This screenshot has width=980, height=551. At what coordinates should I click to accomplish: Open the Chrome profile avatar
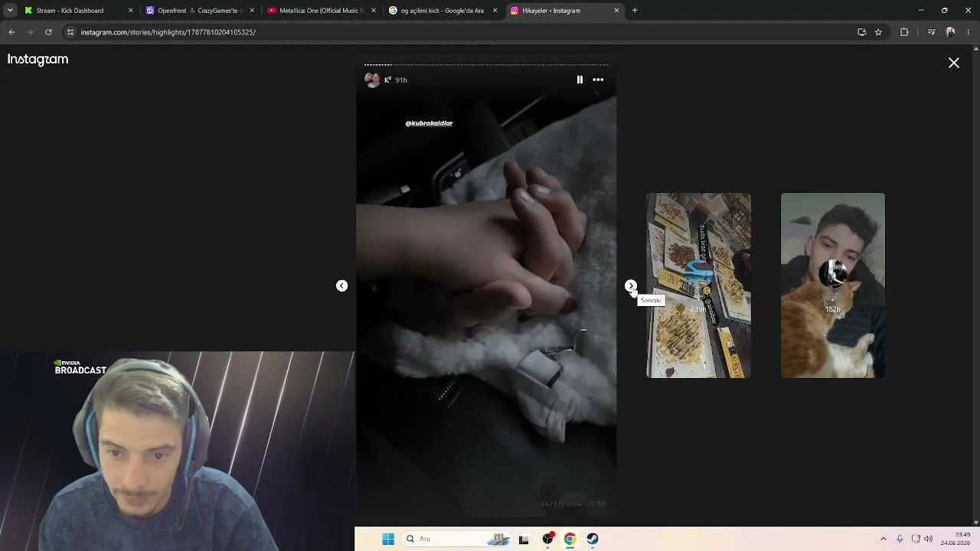click(950, 32)
